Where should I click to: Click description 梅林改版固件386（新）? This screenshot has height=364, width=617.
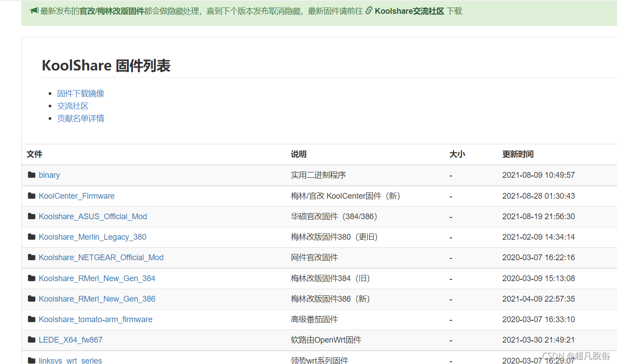331,299
